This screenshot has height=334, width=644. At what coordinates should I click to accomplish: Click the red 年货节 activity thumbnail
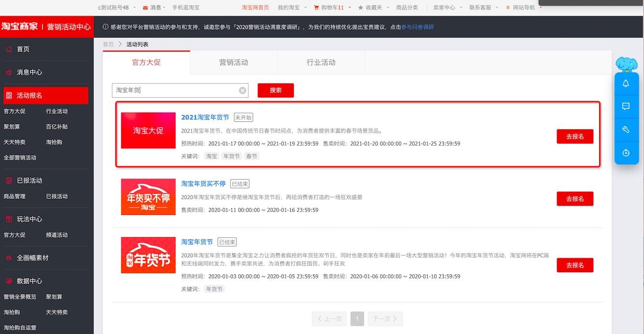pyautogui.click(x=148, y=255)
